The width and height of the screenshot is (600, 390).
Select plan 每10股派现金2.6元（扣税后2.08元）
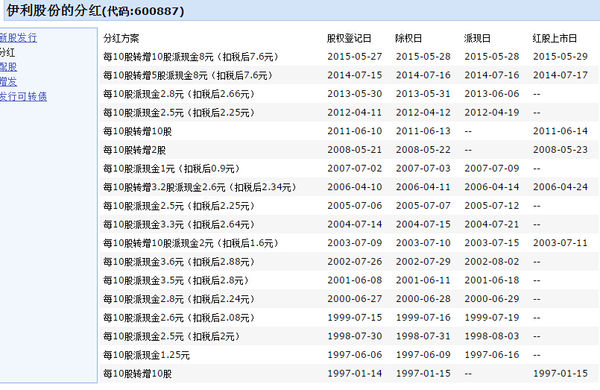pyautogui.click(x=179, y=318)
